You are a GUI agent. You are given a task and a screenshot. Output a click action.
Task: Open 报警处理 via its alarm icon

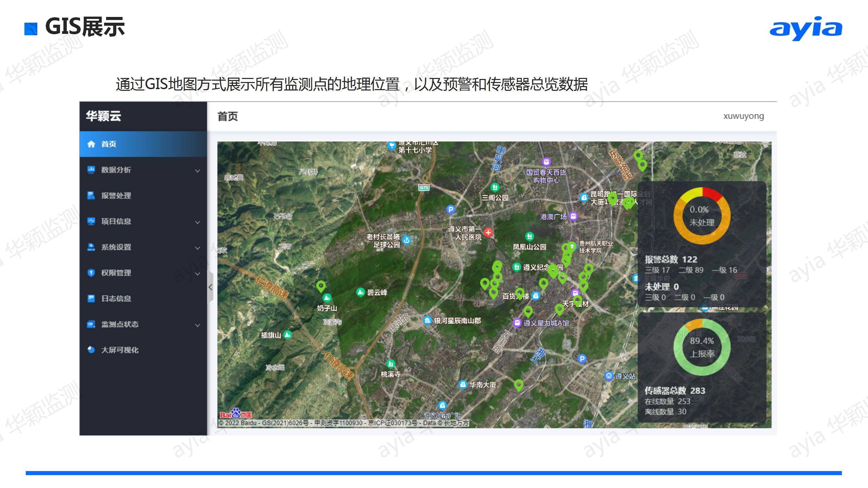pos(91,196)
